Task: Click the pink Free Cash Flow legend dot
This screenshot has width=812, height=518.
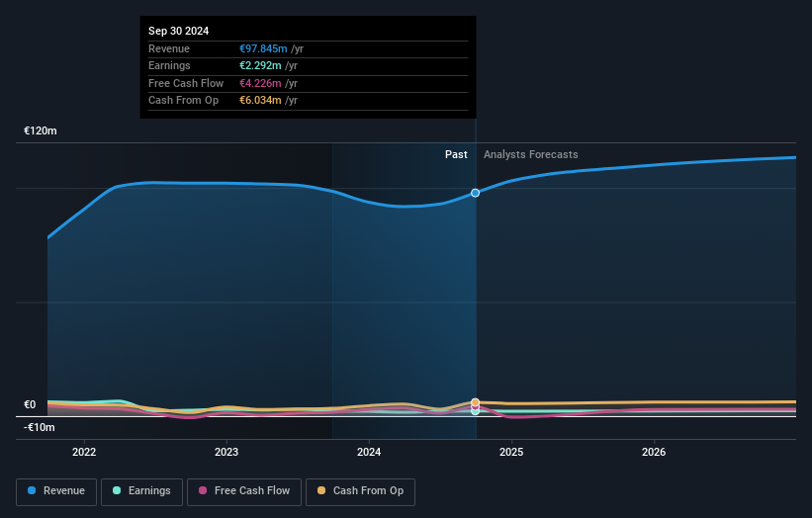Action: [x=203, y=490]
